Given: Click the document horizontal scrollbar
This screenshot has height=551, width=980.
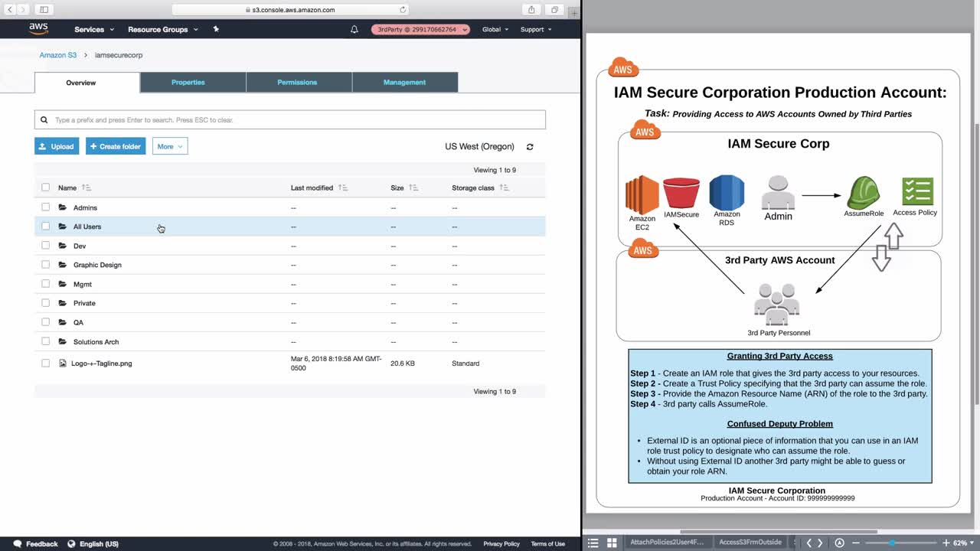Looking at the screenshot, I should 779,532.
